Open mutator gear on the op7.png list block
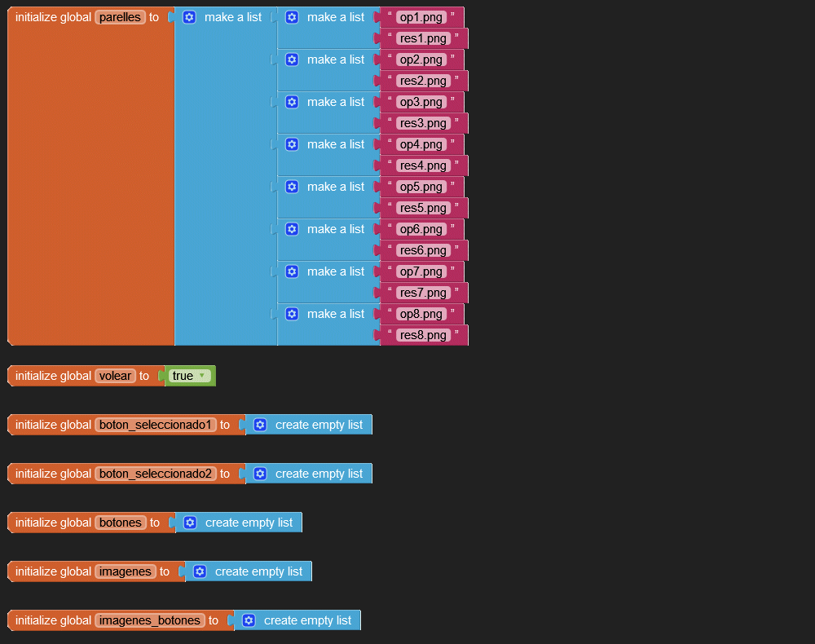This screenshot has width=815, height=644. pos(292,271)
